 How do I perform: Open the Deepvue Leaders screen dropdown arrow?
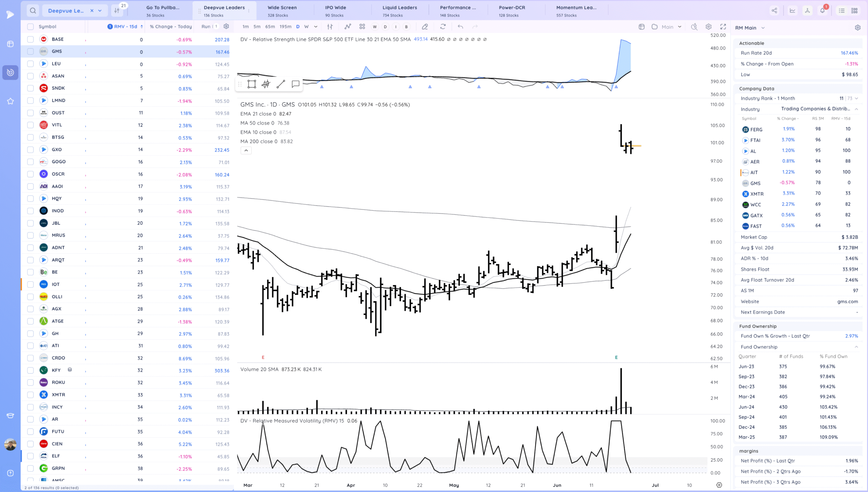point(100,11)
